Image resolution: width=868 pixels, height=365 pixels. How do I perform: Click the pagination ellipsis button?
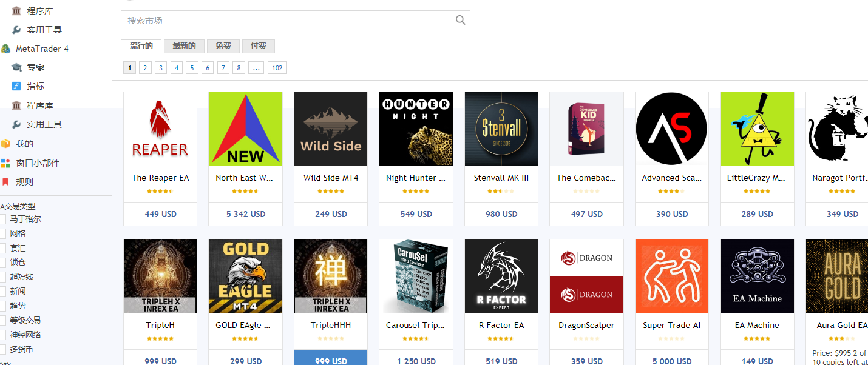click(x=257, y=68)
